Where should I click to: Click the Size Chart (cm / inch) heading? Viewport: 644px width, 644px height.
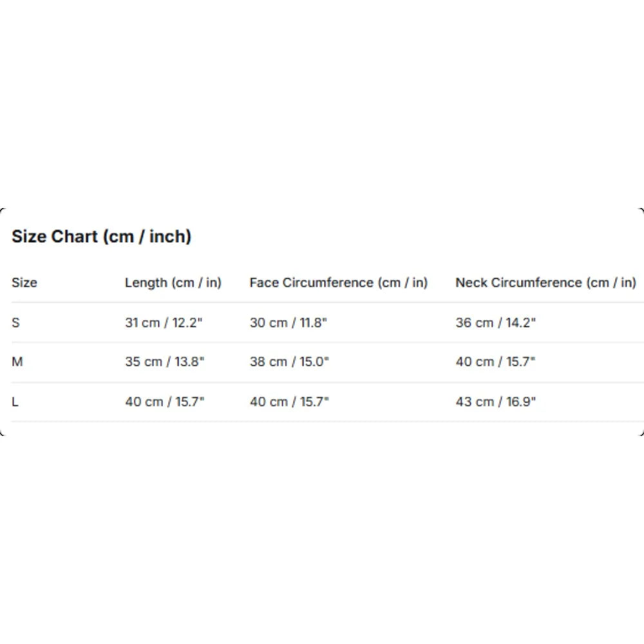click(x=102, y=236)
